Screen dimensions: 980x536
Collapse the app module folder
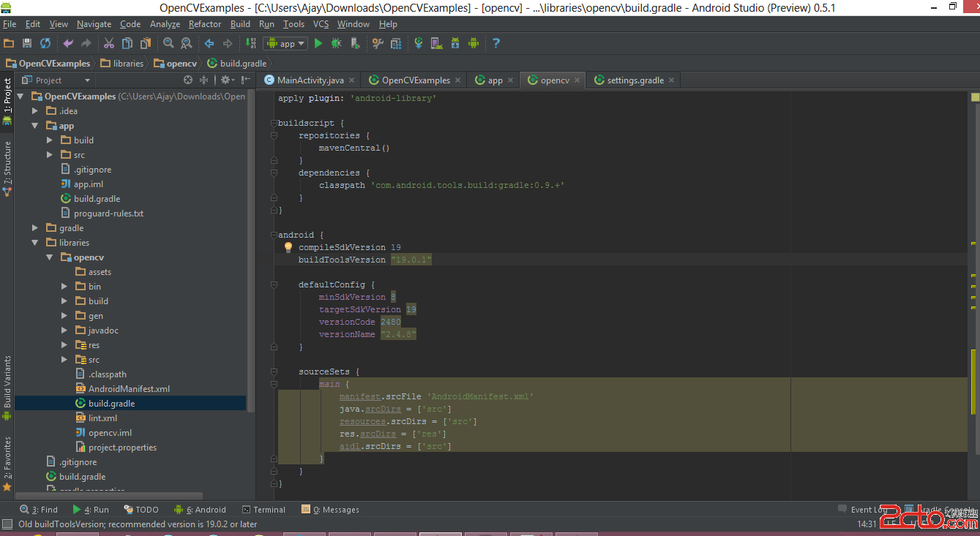35,126
